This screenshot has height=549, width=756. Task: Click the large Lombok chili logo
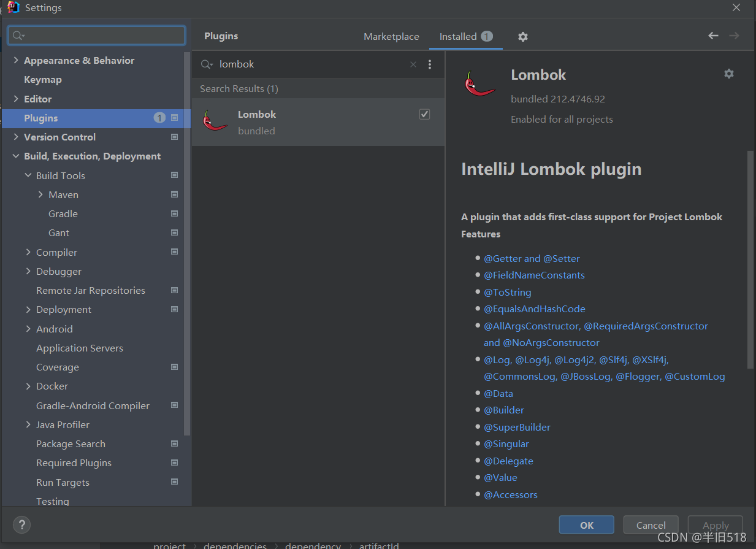pyautogui.click(x=479, y=84)
